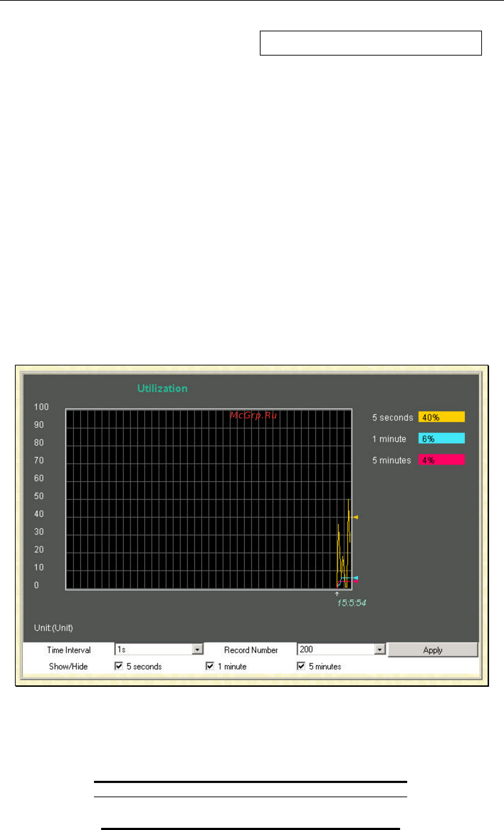The height and width of the screenshot is (830, 504).
Task: Click the 1 minute legend label
Action: (x=389, y=439)
